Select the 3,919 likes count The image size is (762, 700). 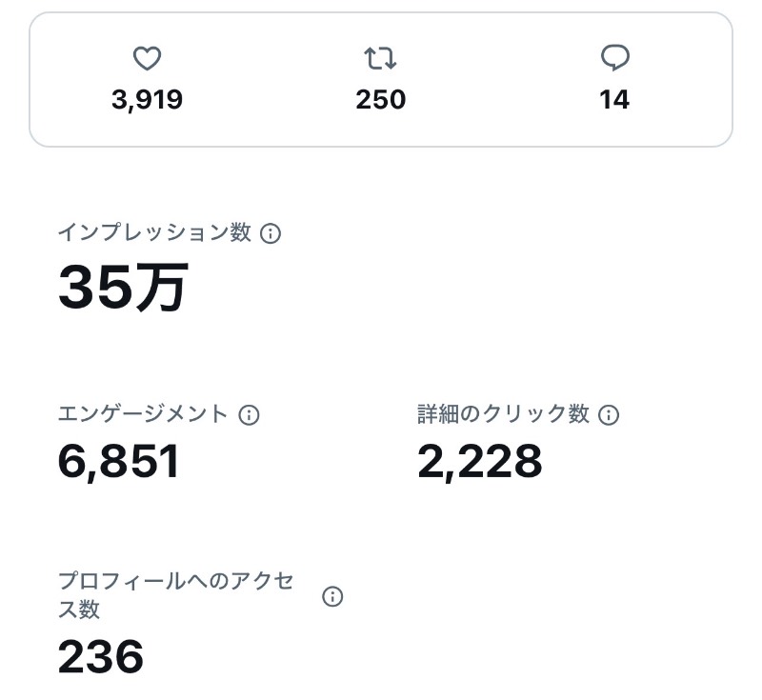(x=147, y=100)
